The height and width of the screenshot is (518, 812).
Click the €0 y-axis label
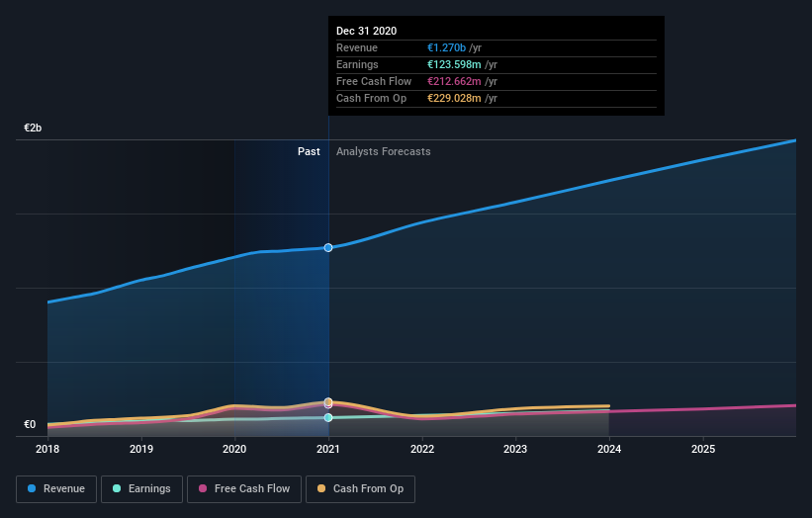point(30,424)
